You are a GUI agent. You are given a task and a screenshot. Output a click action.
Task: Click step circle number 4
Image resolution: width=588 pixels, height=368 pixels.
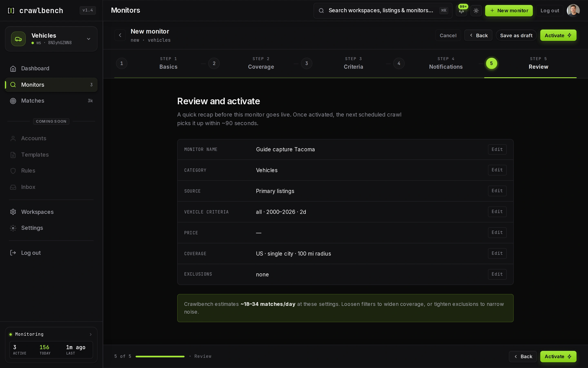[399, 64]
